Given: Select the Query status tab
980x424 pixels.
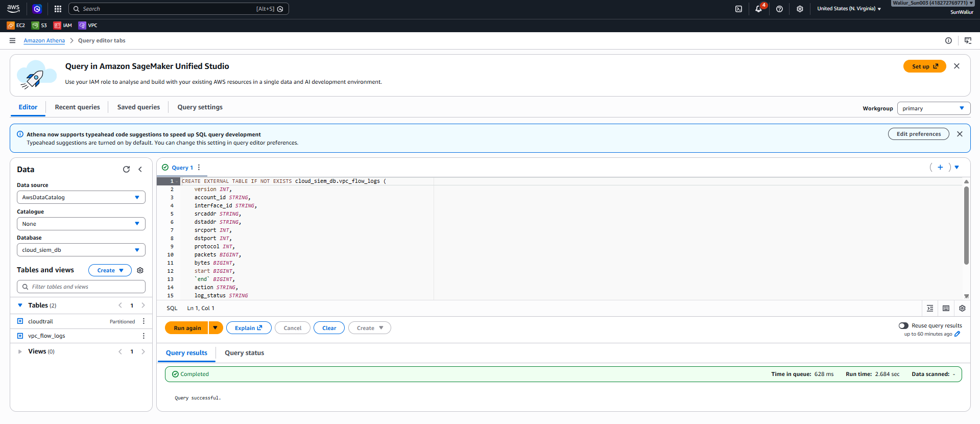Looking at the screenshot, I should 244,352.
